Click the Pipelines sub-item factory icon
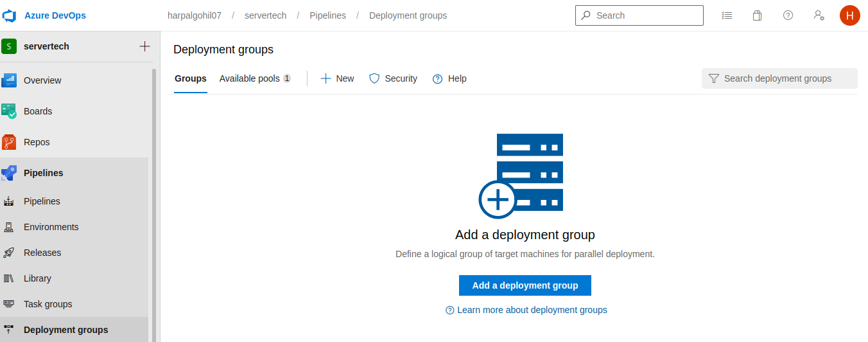 (9, 201)
